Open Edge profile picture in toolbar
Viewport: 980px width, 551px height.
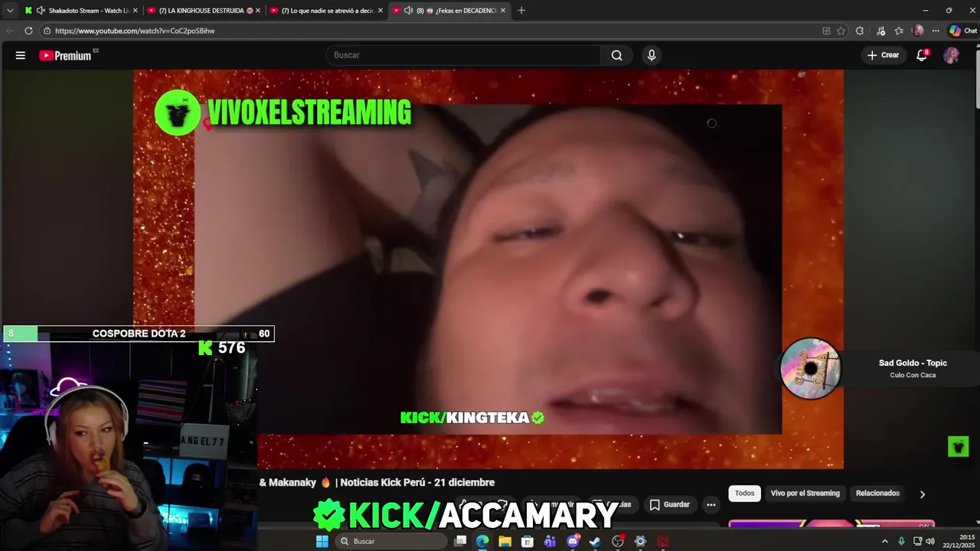click(x=918, y=31)
